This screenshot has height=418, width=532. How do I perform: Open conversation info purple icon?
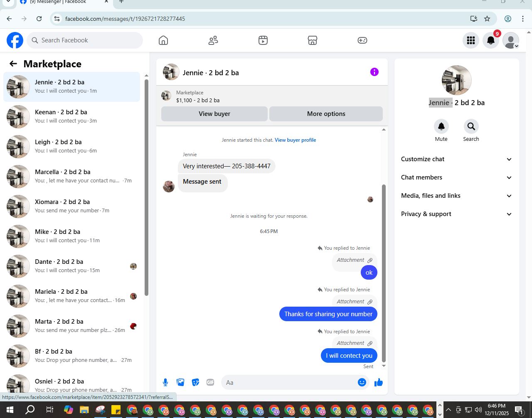point(374,72)
